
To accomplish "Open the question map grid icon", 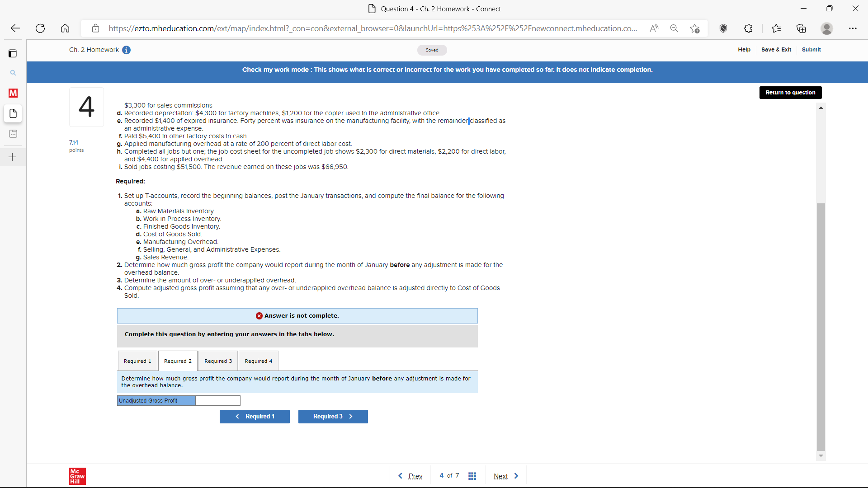I will pyautogui.click(x=472, y=476).
